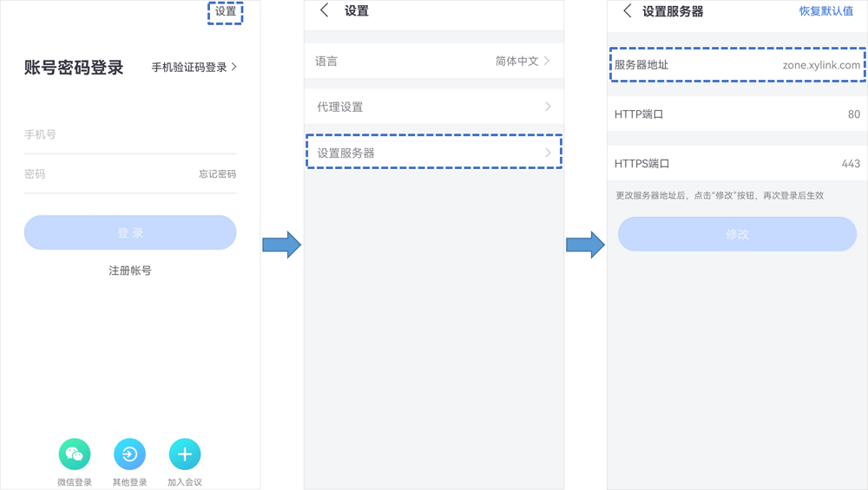Tap the join meeting plus icon
Image resolution: width=868 pixels, height=490 pixels.
(184, 454)
